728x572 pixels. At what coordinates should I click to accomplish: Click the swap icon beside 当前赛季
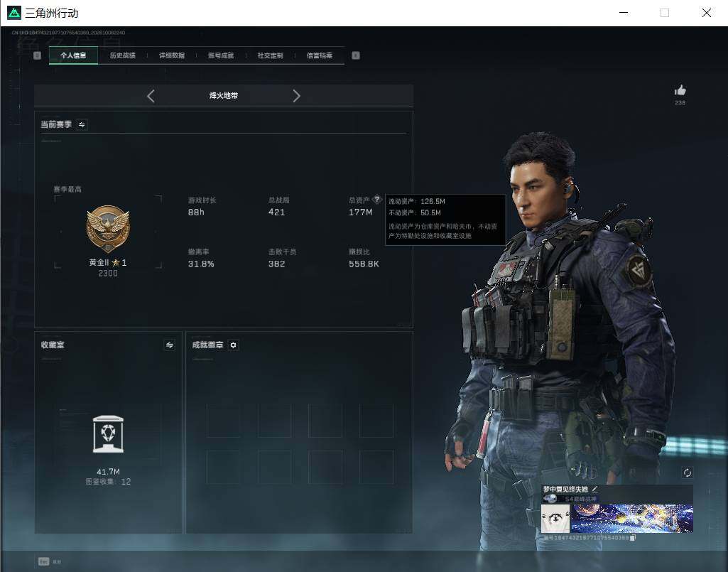[82, 124]
